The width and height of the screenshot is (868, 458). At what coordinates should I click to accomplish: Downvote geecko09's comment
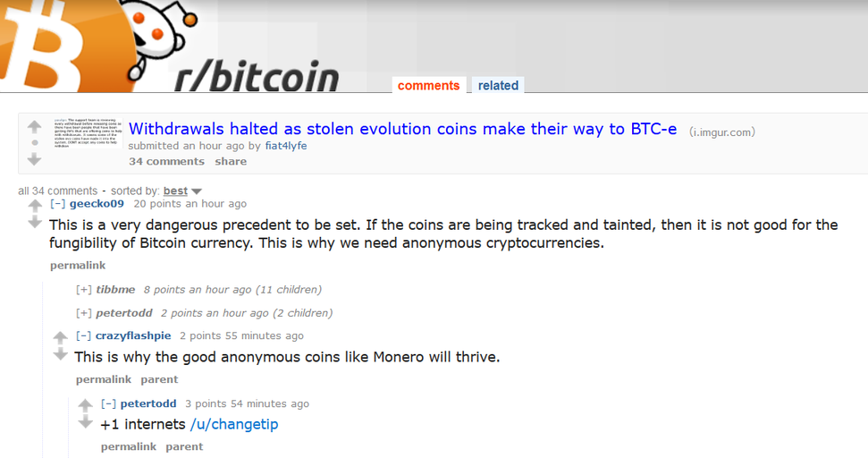tap(35, 223)
